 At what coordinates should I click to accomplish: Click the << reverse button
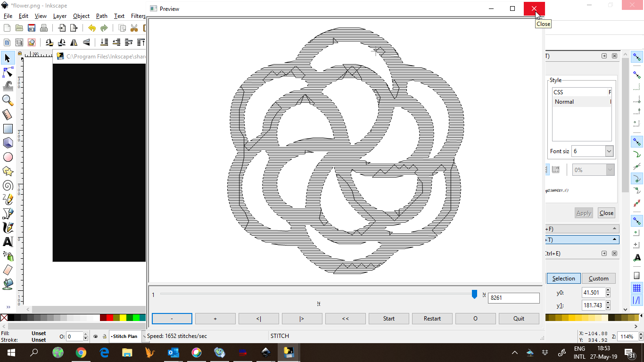click(x=346, y=319)
